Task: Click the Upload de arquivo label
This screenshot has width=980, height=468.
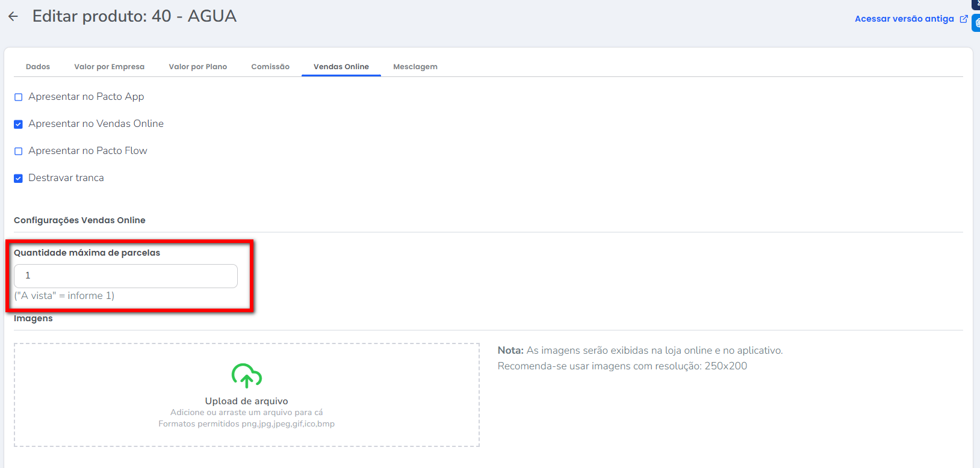Action: [246, 401]
